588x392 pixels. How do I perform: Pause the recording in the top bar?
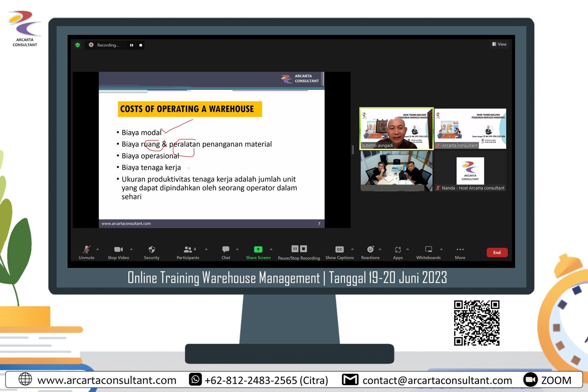[x=132, y=45]
